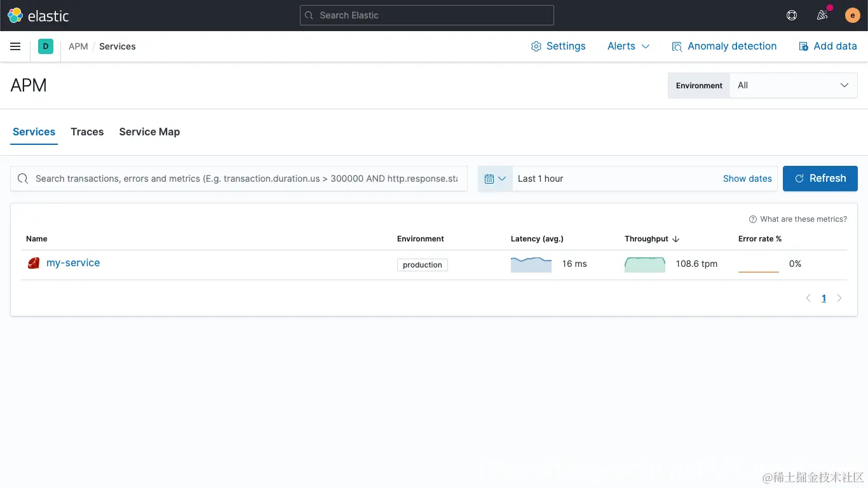Image resolution: width=868 pixels, height=488 pixels.
Task: Open the my-service link
Action: [x=73, y=263]
